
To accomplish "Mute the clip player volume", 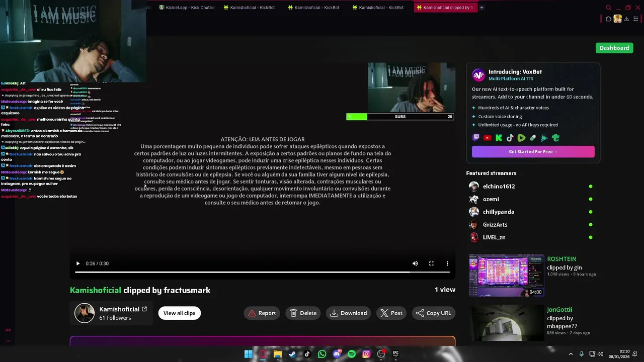I will coord(415,263).
